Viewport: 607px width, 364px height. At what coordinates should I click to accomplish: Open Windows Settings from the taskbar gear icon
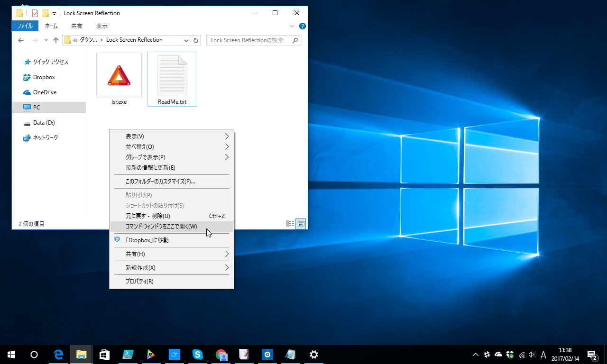pyautogui.click(x=313, y=355)
